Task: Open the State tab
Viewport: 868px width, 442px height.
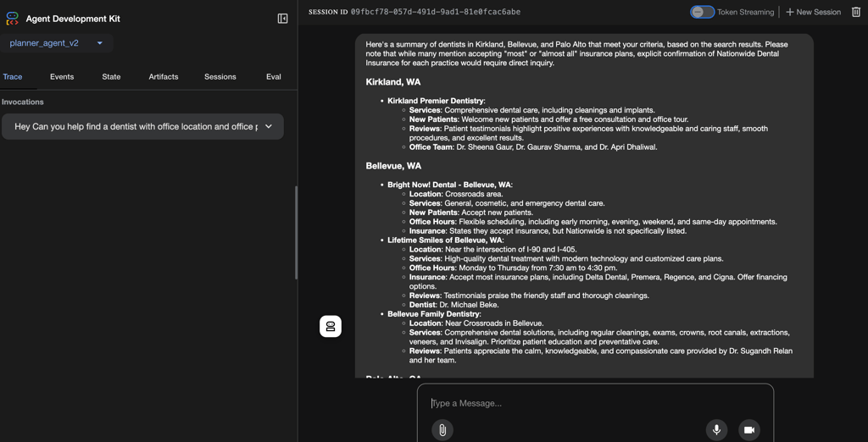Action: coord(111,77)
